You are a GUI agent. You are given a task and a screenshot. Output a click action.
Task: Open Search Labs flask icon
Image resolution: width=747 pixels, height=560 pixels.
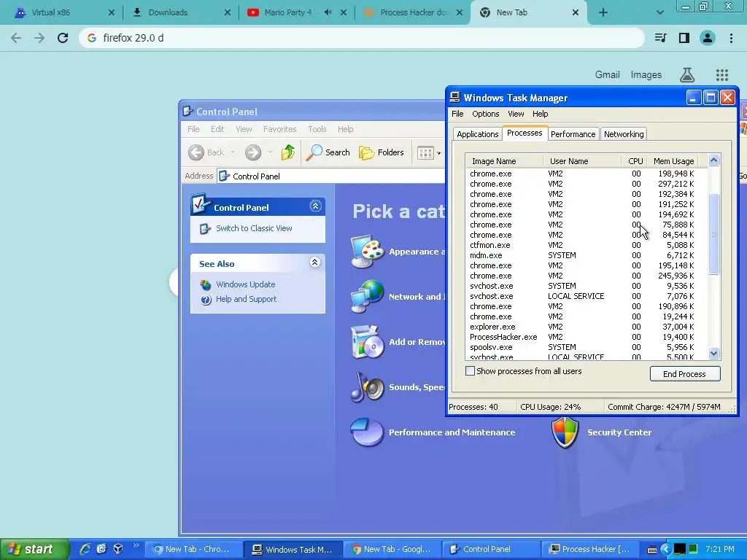click(x=687, y=75)
